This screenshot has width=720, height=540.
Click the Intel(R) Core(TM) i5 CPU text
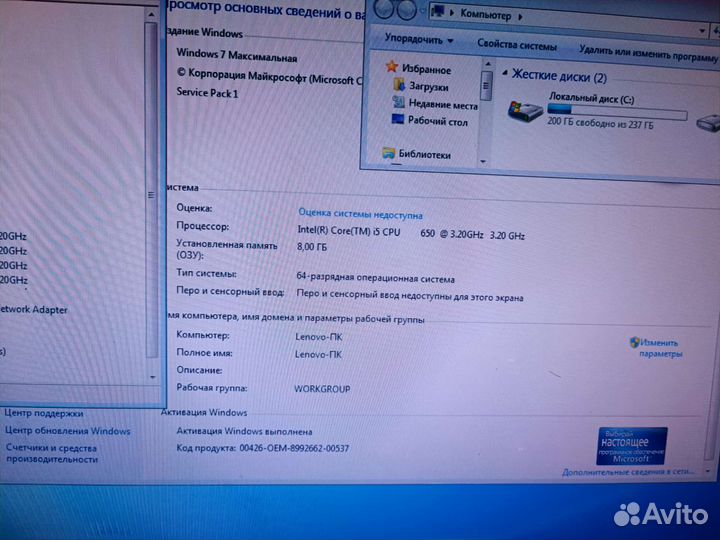click(x=349, y=231)
